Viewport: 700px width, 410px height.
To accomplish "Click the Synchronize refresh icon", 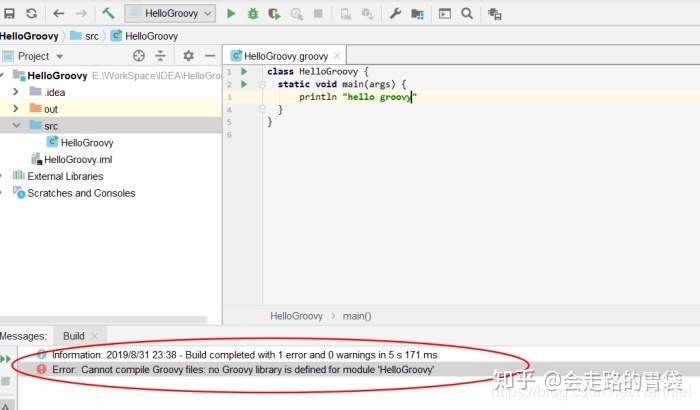I will coord(31,13).
